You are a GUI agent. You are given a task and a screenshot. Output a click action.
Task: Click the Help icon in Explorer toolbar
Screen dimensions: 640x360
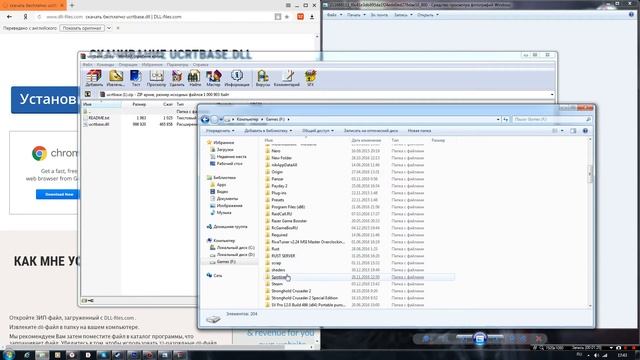(x=585, y=131)
